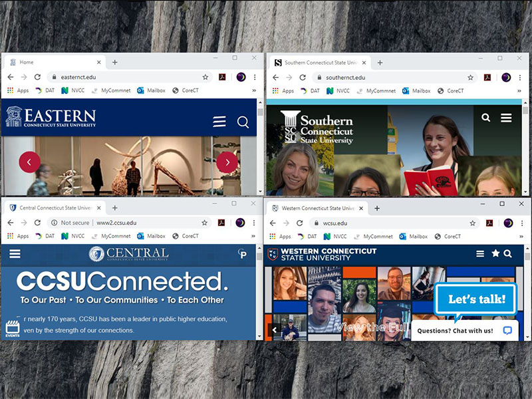Screen dimensions: 532x399
Task: Open the Adobe Acrobat extension in the Western window
Action: click(x=489, y=223)
